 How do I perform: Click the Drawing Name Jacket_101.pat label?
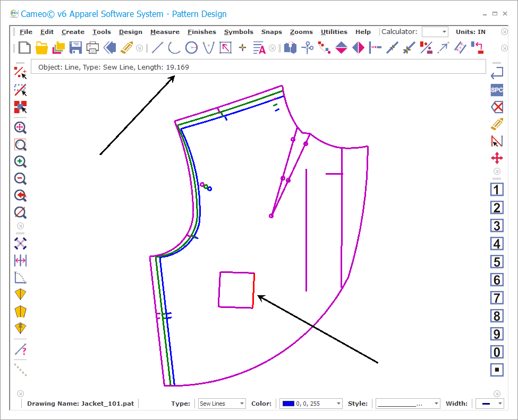[x=81, y=404]
